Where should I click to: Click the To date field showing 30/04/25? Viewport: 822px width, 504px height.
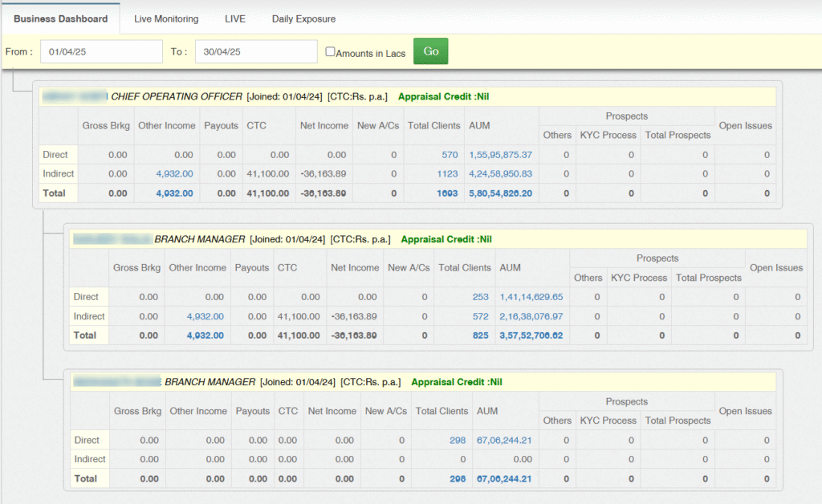(x=255, y=51)
